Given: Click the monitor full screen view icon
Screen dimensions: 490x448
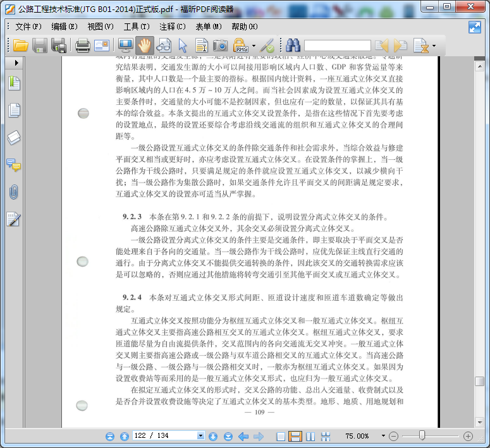Looking at the screenshot, I should [x=126, y=45].
